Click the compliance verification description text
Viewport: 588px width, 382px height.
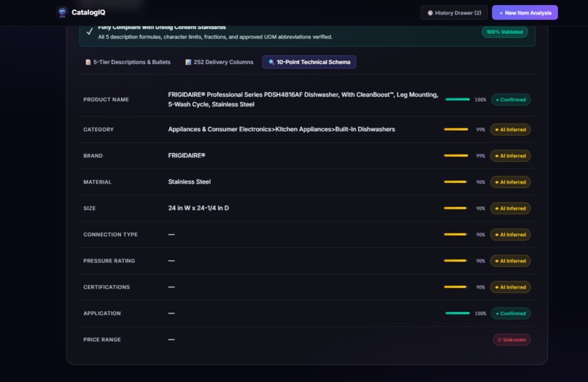215,36
